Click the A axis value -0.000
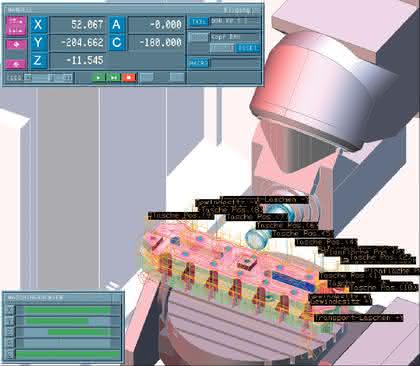Viewport: 420px width, 366px height. click(156, 25)
